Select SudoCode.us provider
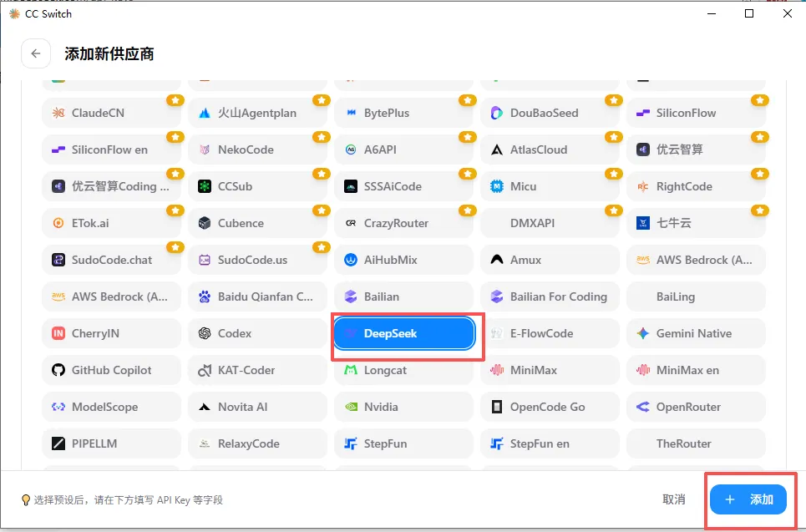 tap(257, 260)
